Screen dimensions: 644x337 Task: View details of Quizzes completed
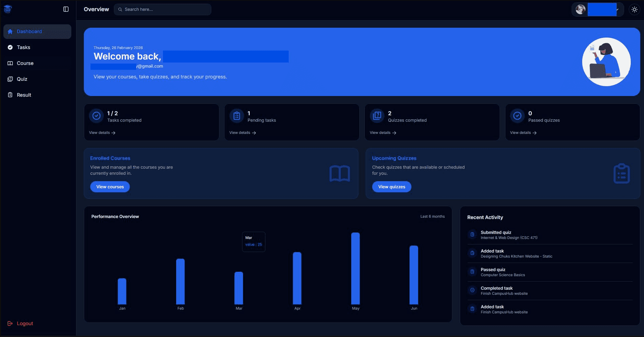click(383, 133)
